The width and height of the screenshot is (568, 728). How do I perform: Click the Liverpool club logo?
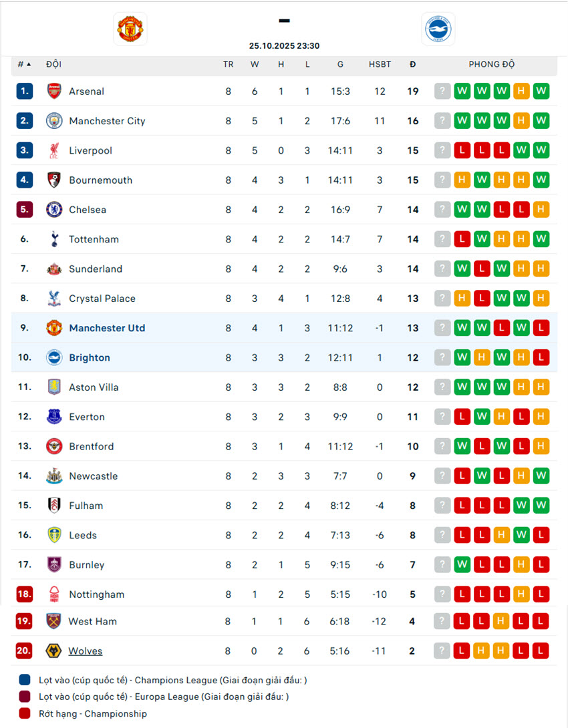click(54, 151)
